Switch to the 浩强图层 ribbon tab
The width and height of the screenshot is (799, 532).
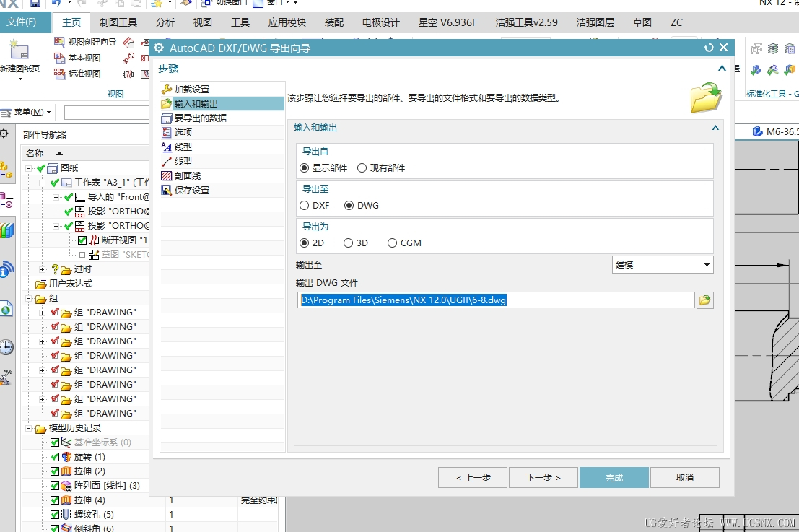click(595, 22)
